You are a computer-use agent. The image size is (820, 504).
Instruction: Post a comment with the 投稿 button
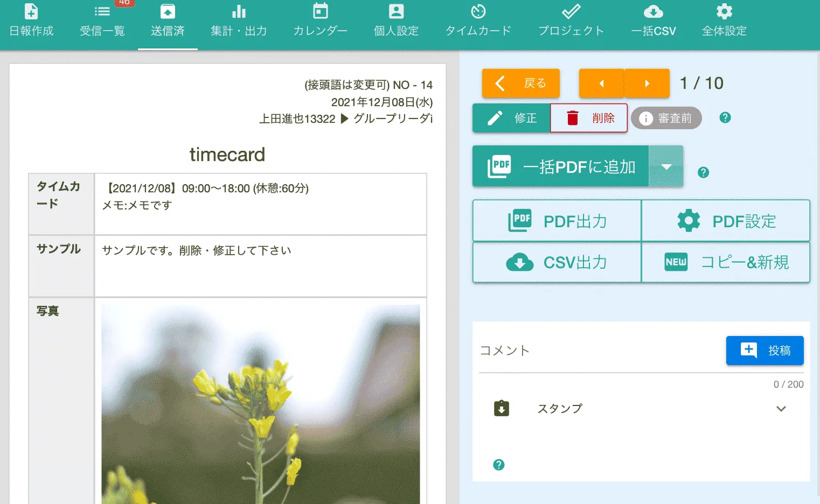coord(765,351)
